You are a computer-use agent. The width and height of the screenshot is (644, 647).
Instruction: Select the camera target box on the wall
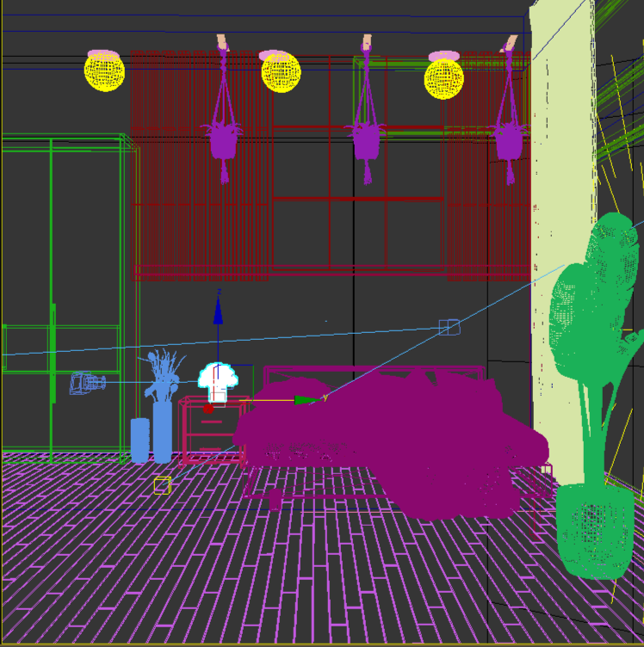449,327
